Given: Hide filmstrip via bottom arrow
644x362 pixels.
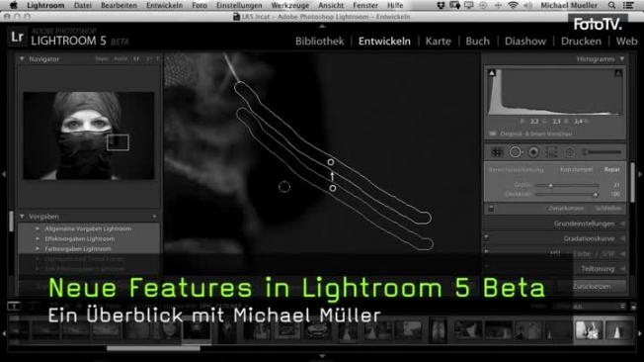Looking at the screenshot, I should [322, 356].
